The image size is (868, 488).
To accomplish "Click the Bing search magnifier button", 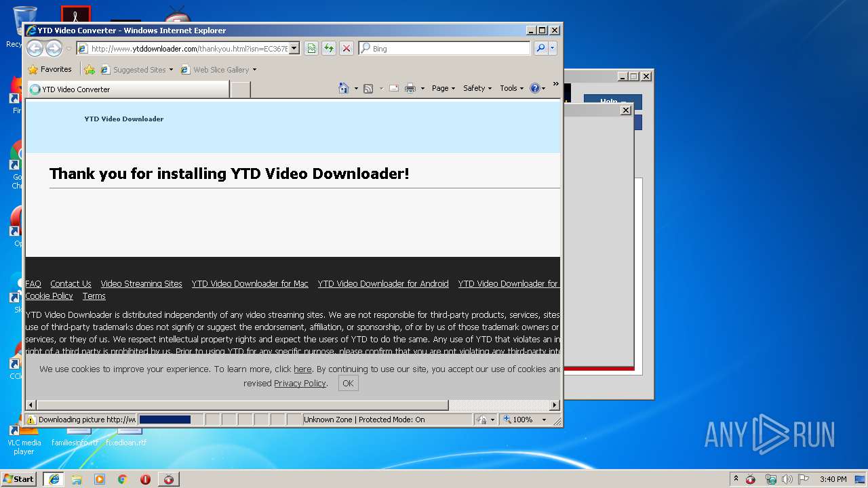I will pyautogui.click(x=540, y=48).
